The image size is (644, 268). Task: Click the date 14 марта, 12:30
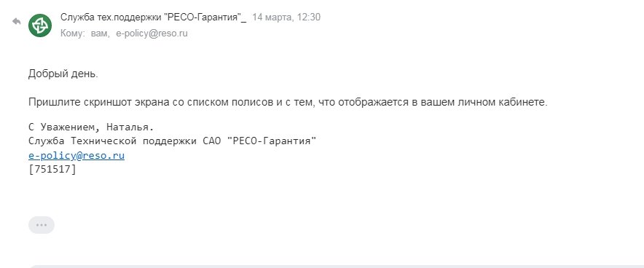286,17
